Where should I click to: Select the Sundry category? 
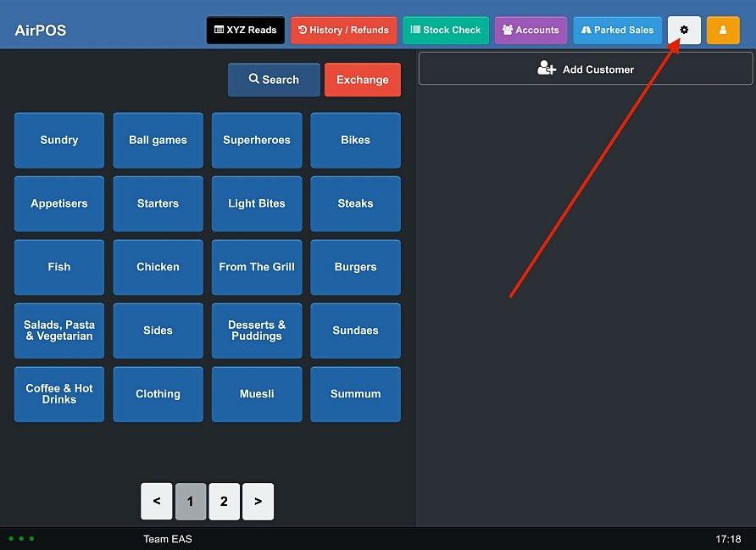pyautogui.click(x=59, y=141)
